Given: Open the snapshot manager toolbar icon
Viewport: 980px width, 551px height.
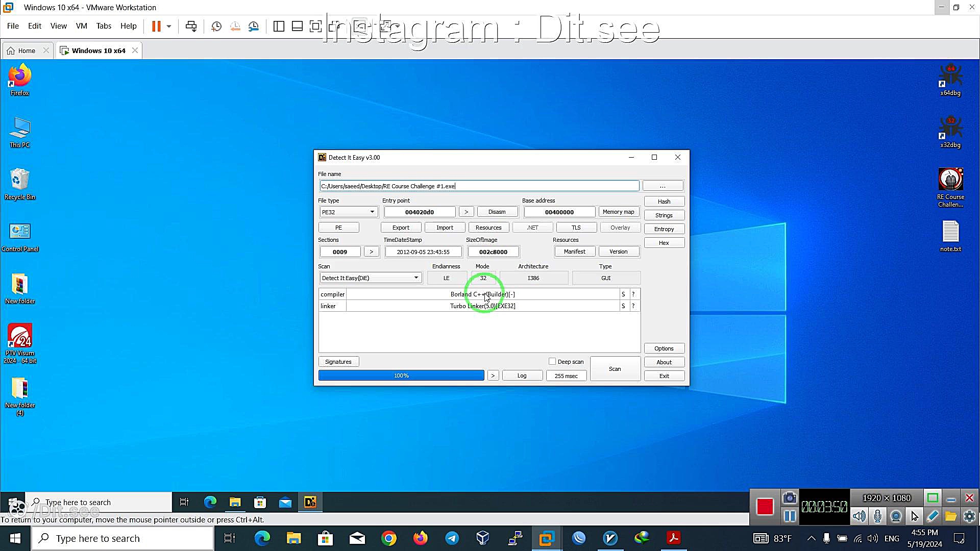Looking at the screenshot, I should coord(254,26).
